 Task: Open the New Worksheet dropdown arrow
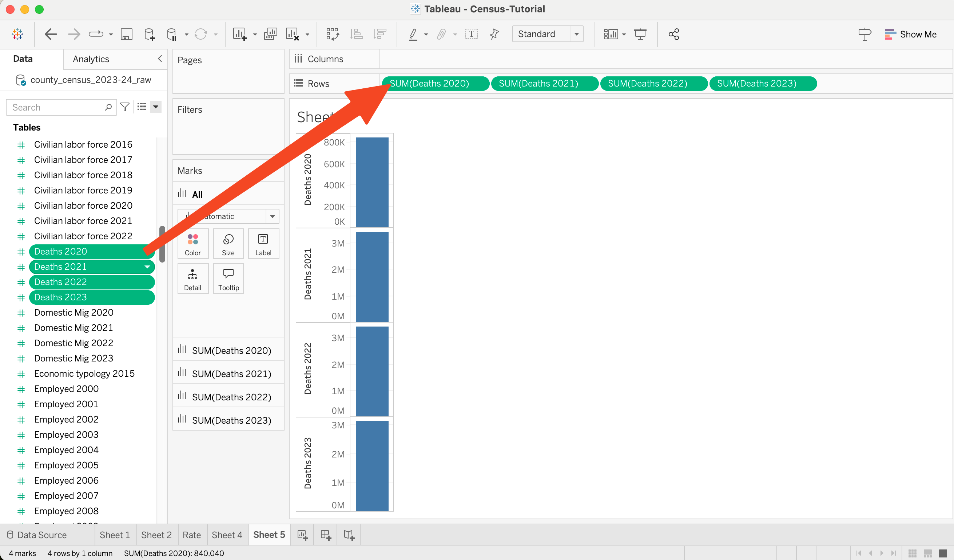click(x=255, y=35)
